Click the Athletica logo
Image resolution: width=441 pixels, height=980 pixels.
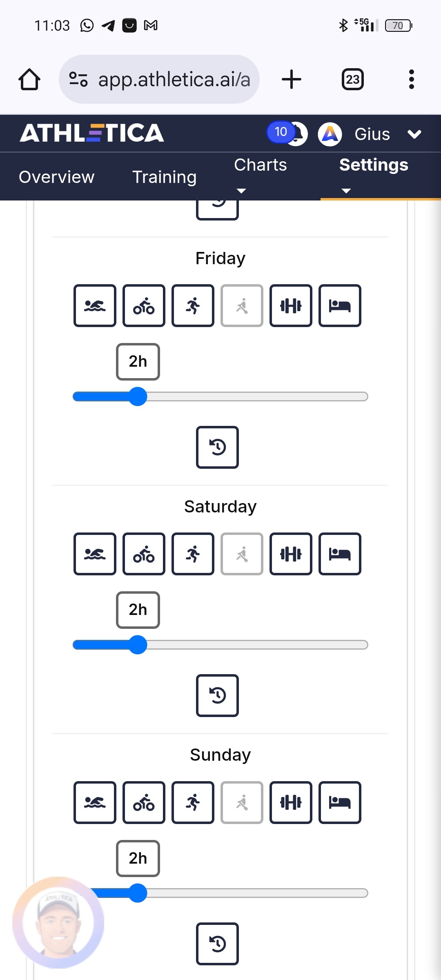click(x=92, y=133)
